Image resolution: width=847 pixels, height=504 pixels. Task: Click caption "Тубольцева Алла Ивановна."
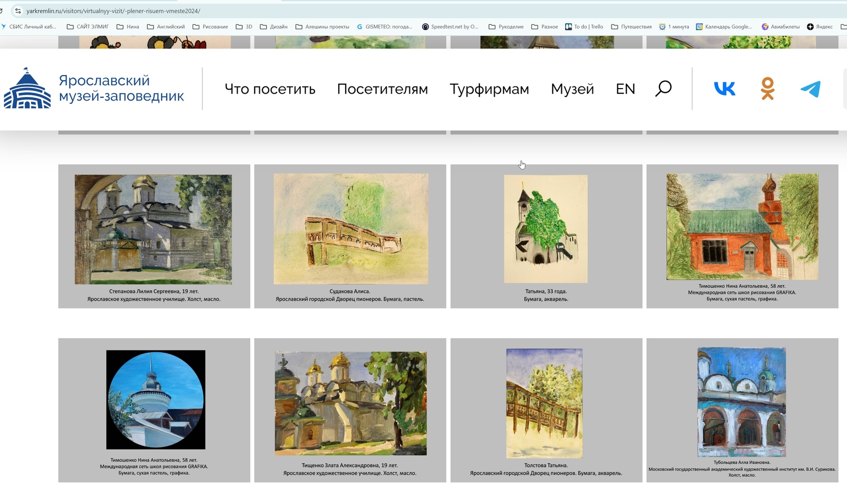point(741,462)
